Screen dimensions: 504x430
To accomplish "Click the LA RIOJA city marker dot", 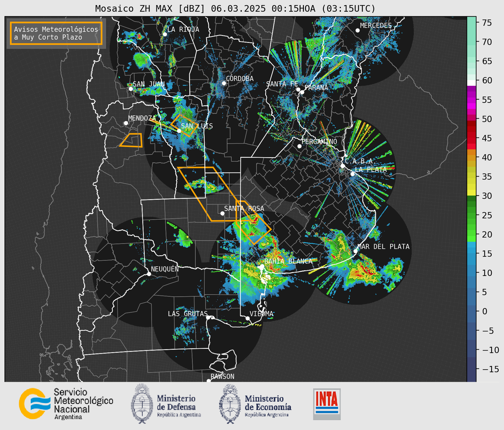I will pos(165,34).
